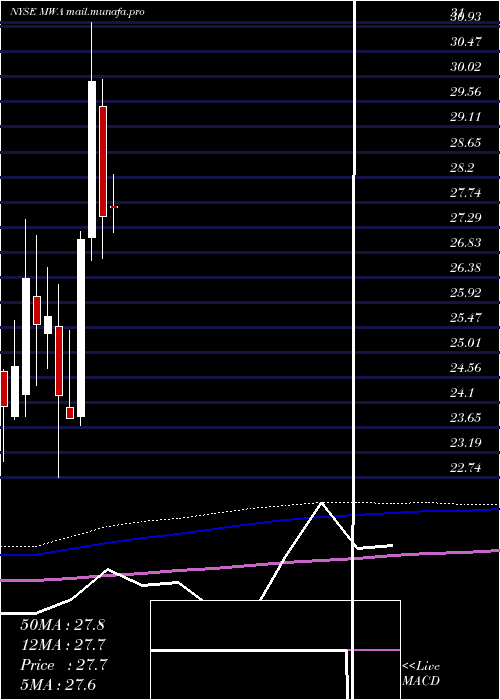Image resolution: width=500 pixels, height=700 pixels.
Task: Click the 30.47 price axis label
Action: pos(466,42)
